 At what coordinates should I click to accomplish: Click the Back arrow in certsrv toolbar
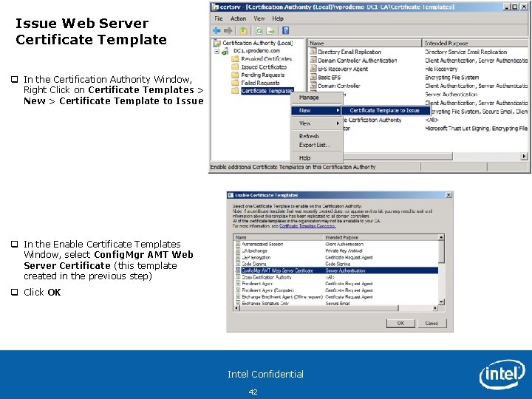[x=216, y=31]
